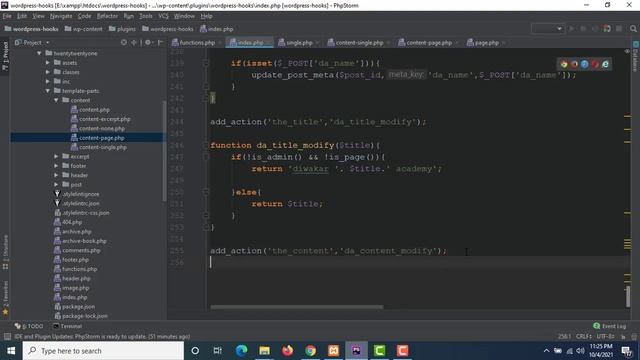Click the Stop icon in toolbar
The image size is (640, 360).
[619, 29]
